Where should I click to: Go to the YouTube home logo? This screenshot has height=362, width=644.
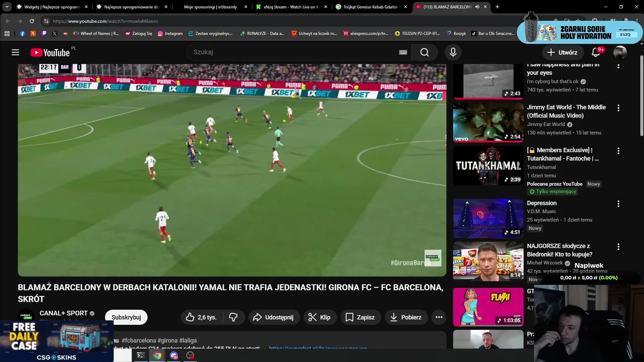pos(50,52)
